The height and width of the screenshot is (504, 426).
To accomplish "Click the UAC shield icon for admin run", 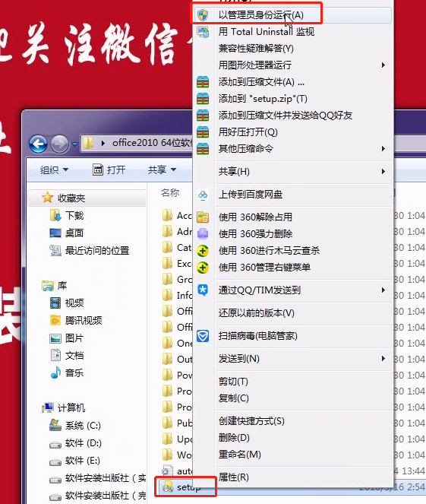I will (x=203, y=15).
